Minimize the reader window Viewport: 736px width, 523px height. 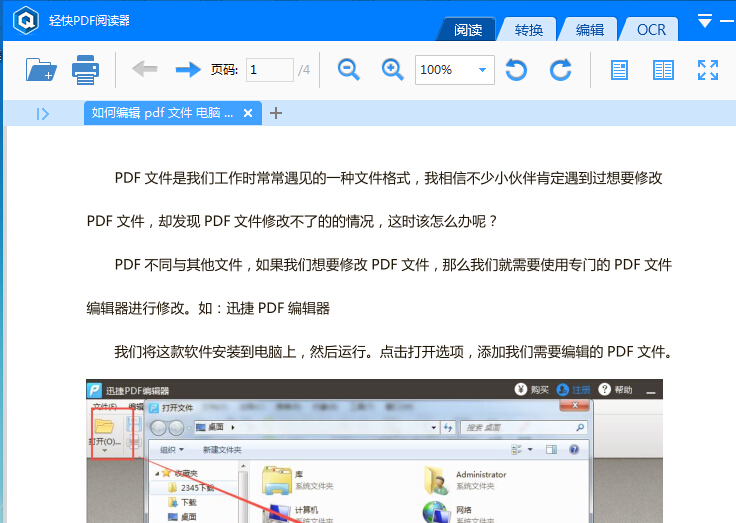click(728, 21)
